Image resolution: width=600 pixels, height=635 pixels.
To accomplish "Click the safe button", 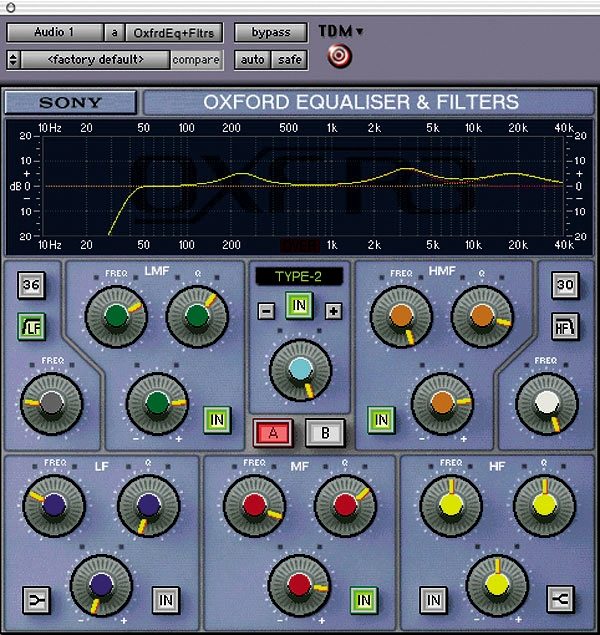I will pos(289,60).
